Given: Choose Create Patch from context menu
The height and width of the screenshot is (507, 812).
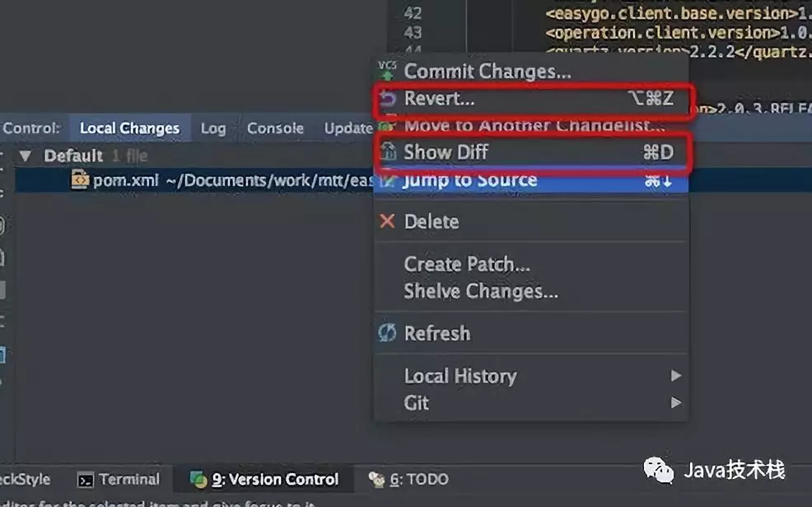Looking at the screenshot, I should pos(466,264).
